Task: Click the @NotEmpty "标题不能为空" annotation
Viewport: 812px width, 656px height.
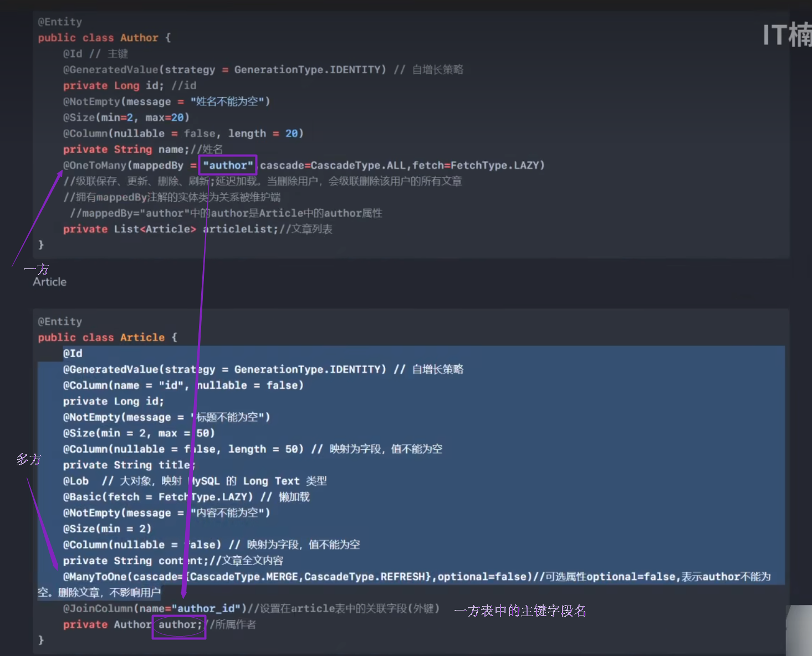Action: [166, 418]
